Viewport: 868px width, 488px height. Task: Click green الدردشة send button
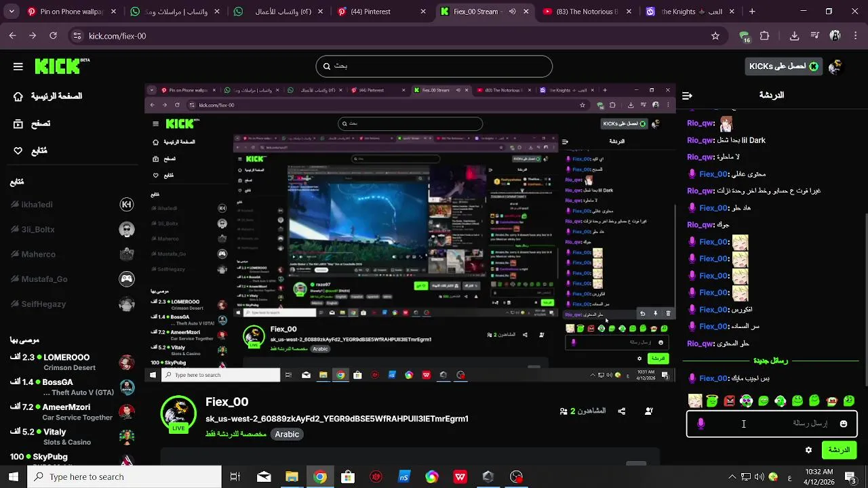pos(839,450)
